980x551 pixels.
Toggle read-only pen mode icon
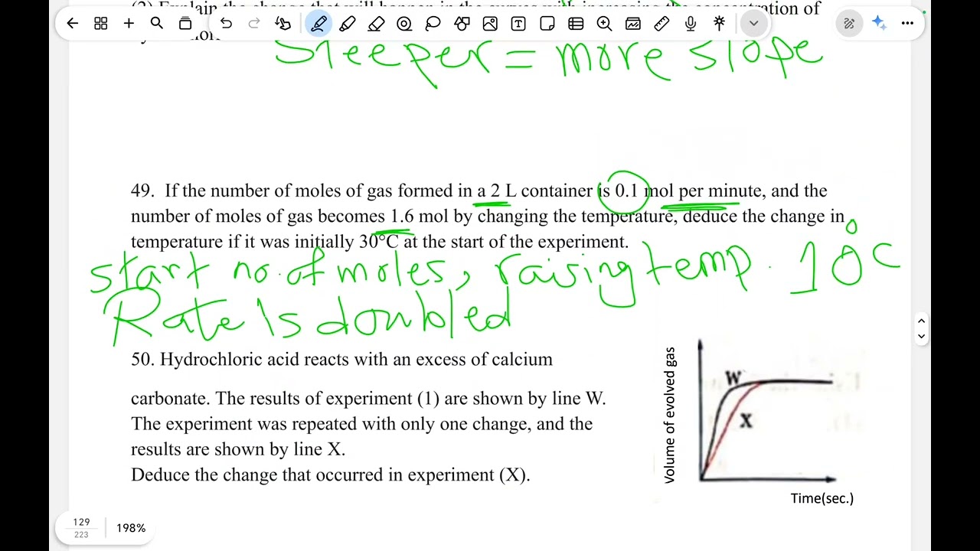pyautogui.click(x=849, y=24)
